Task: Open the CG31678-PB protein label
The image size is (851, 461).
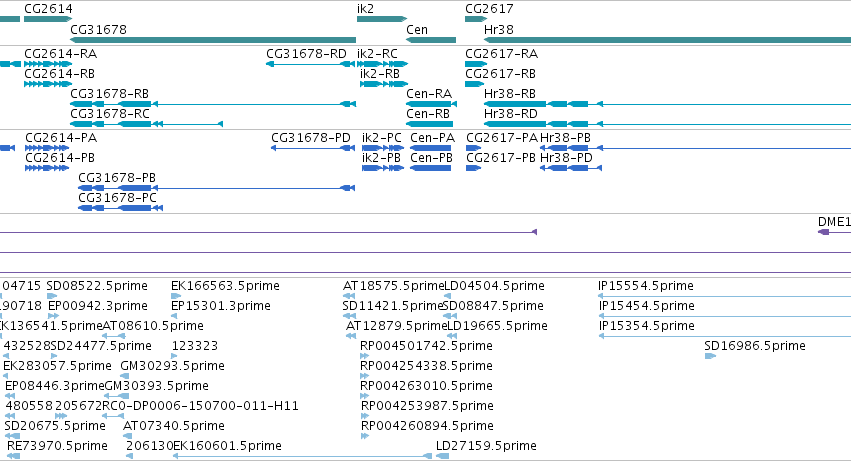Action: (x=117, y=178)
